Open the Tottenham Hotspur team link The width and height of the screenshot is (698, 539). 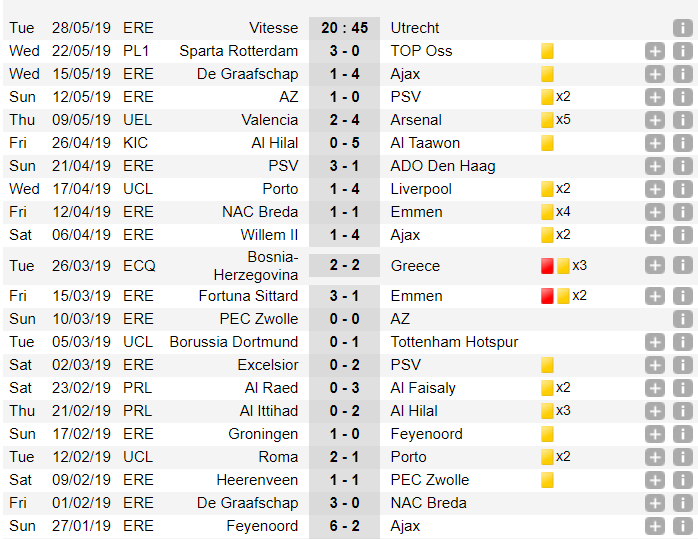click(454, 342)
